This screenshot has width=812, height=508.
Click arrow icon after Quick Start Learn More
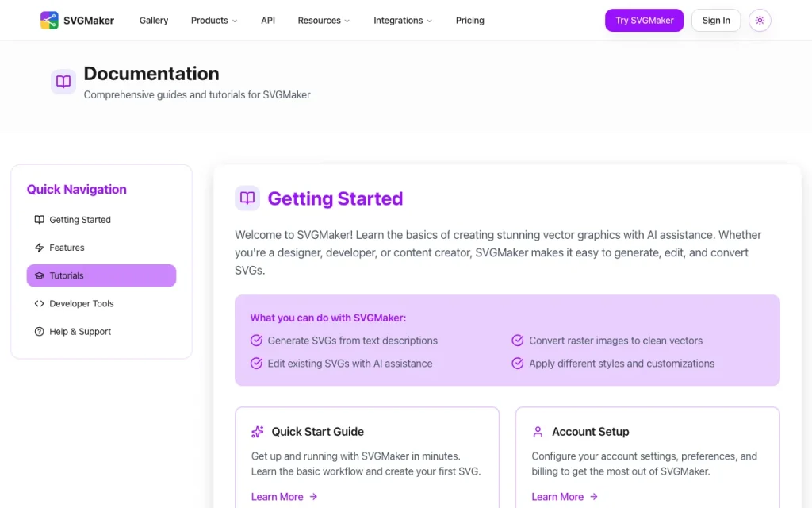pyautogui.click(x=313, y=497)
